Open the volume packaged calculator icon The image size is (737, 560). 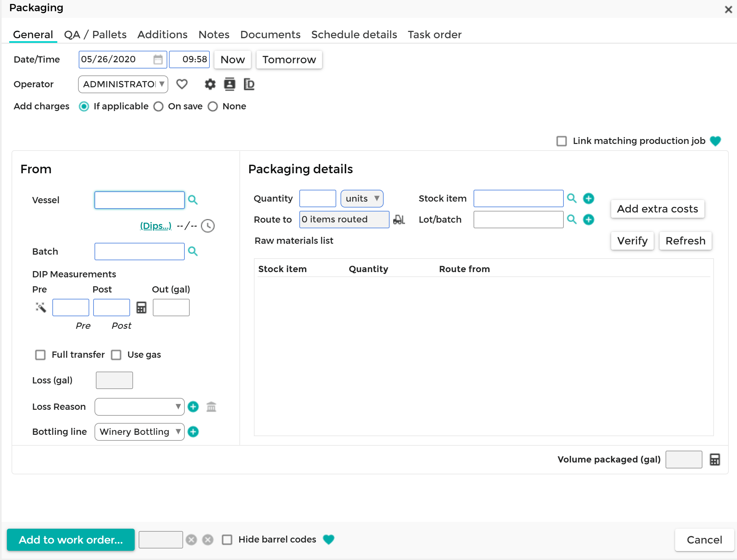(715, 460)
